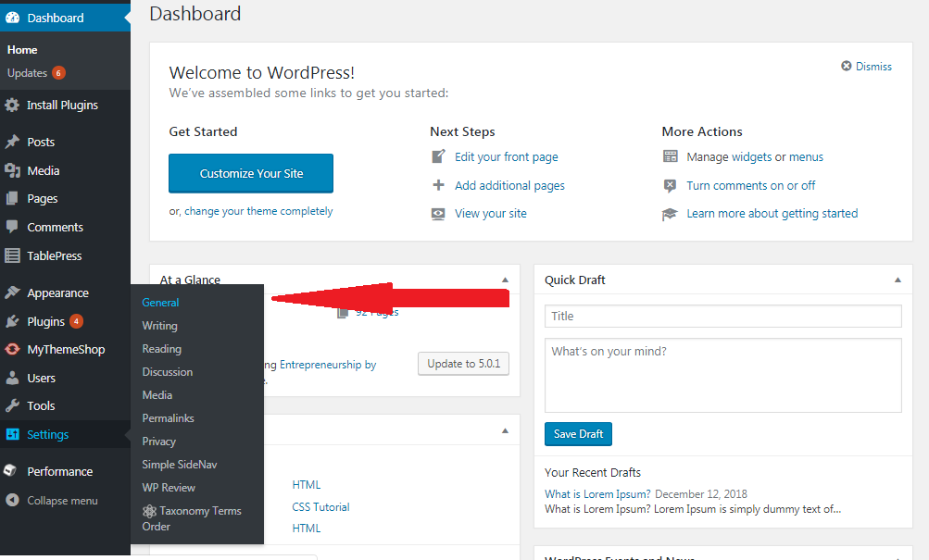Open the What is Lorem Ipsum? draft link
The height and width of the screenshot is (560, 929).
click(x=597, y=493)
